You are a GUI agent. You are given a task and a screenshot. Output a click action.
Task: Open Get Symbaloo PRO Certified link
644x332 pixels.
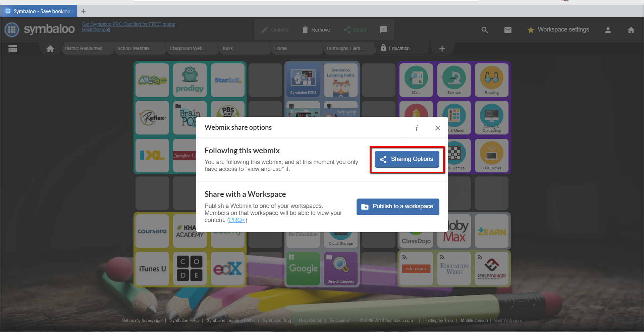(x=128, y=27)
